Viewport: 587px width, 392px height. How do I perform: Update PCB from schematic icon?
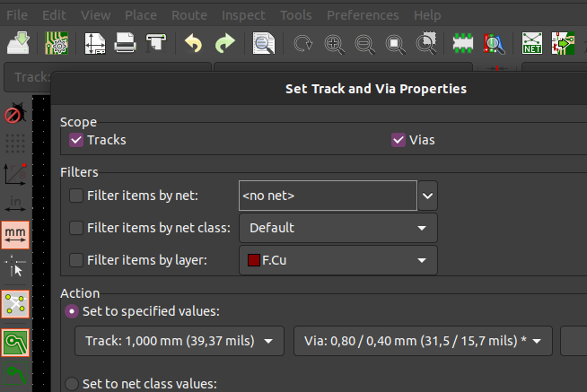(x=563, y=43)
